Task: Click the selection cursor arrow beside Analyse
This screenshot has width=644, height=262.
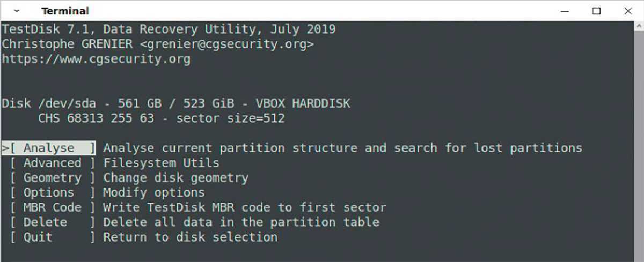Action: click(5, 148)
